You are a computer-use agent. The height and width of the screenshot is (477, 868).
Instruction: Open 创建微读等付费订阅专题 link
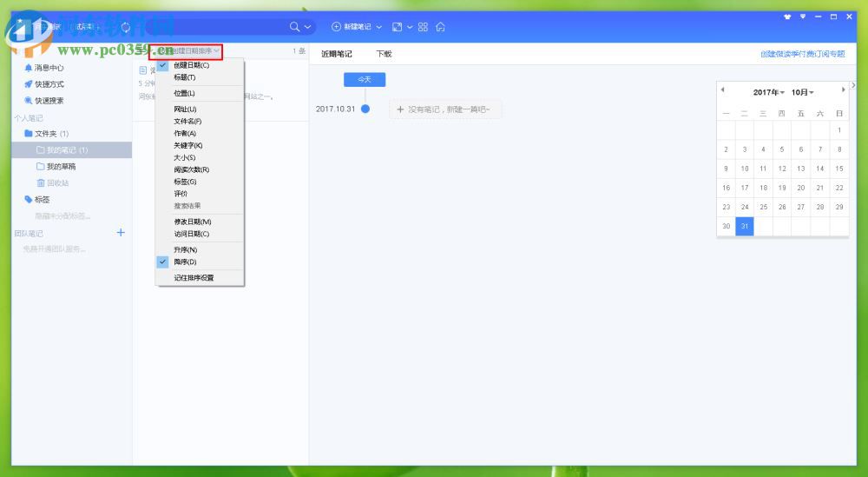pyautogui.click(x=802, y=54)
